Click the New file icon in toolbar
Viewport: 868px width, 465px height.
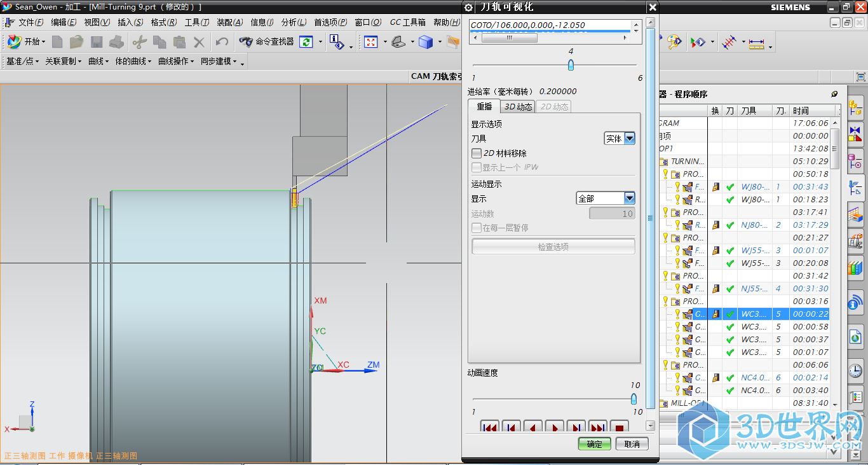58,42
